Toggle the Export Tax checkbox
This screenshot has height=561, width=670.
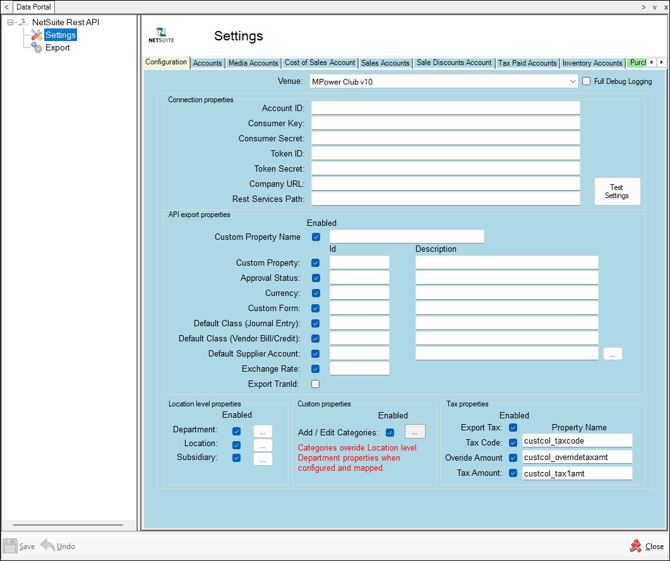point(513,428)
